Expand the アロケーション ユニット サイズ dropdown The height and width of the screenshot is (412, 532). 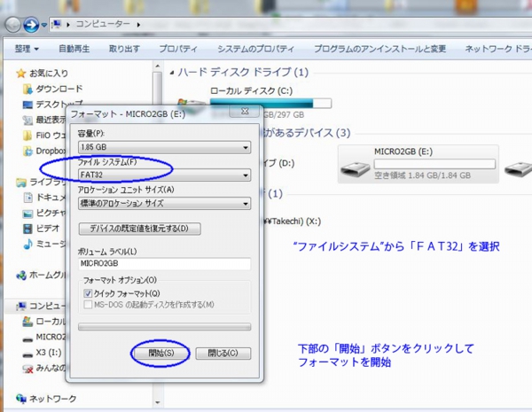tap(164, 203)
